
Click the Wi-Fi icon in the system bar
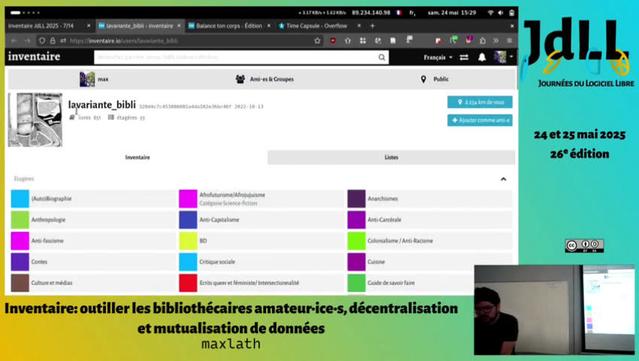pos(491,13)
